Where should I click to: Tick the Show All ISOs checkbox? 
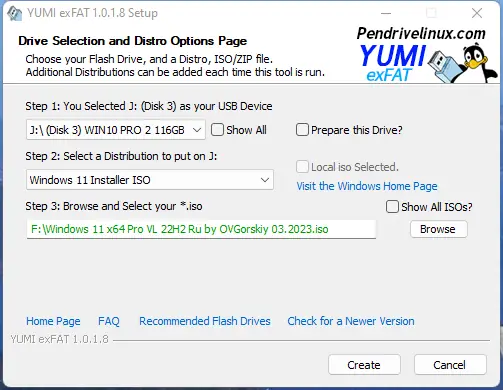[392, 207]
